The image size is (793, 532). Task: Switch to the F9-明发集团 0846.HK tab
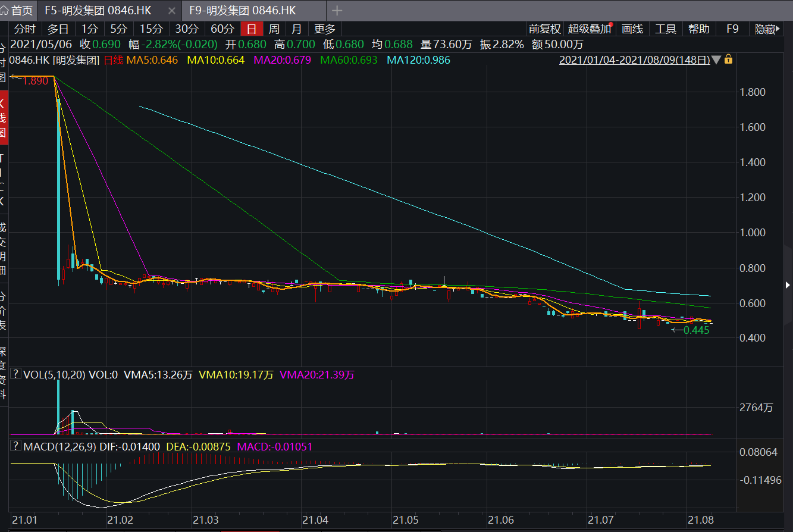(243, 11)
